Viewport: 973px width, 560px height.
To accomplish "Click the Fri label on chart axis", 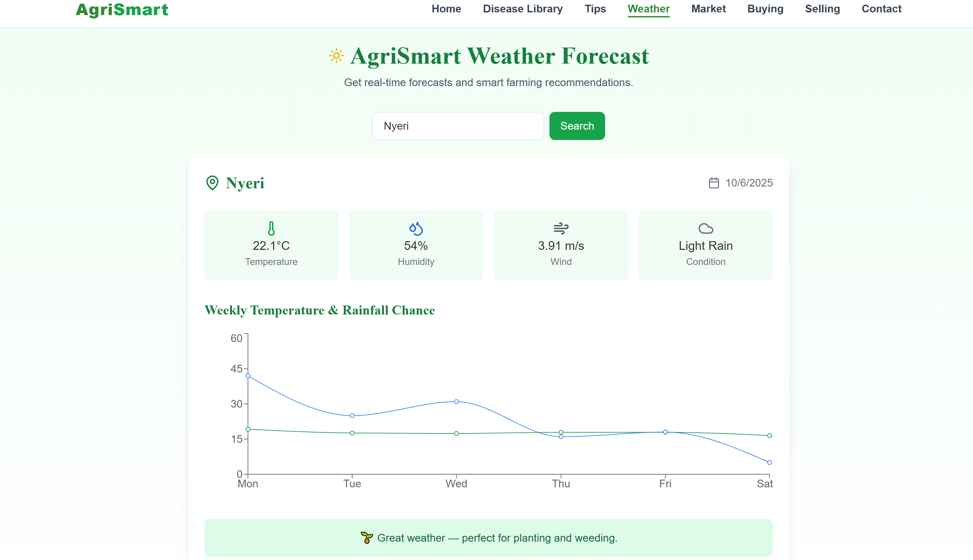I will (x=665, y=484).
